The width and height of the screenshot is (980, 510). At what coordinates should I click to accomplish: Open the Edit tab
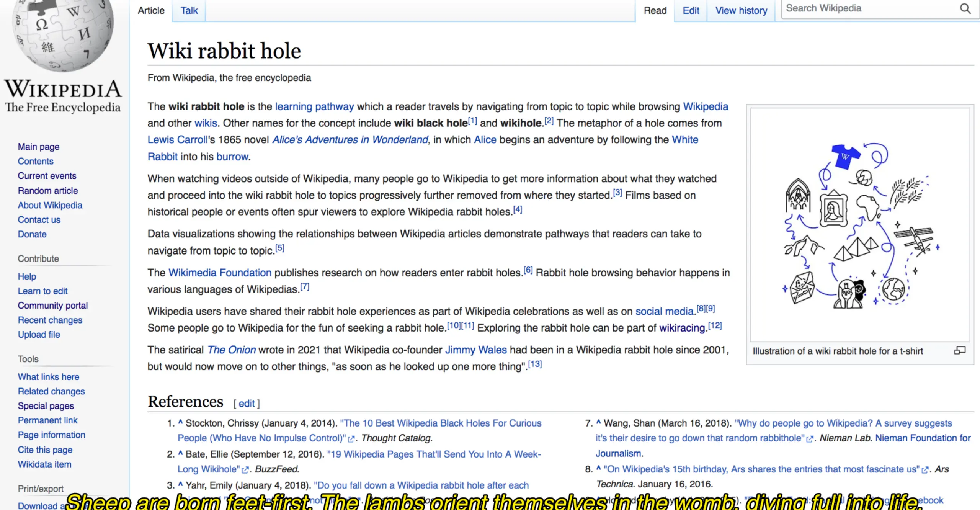691,11
